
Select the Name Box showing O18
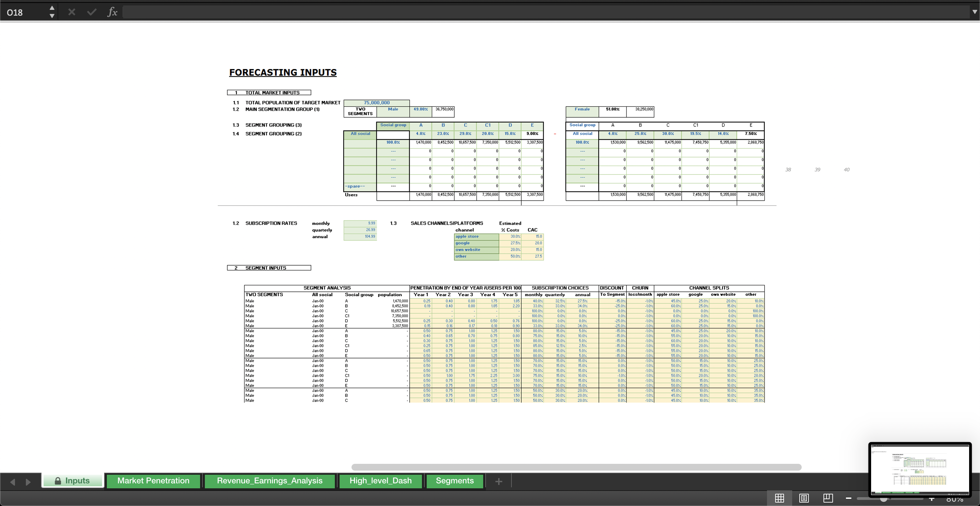tap(25, 12)
